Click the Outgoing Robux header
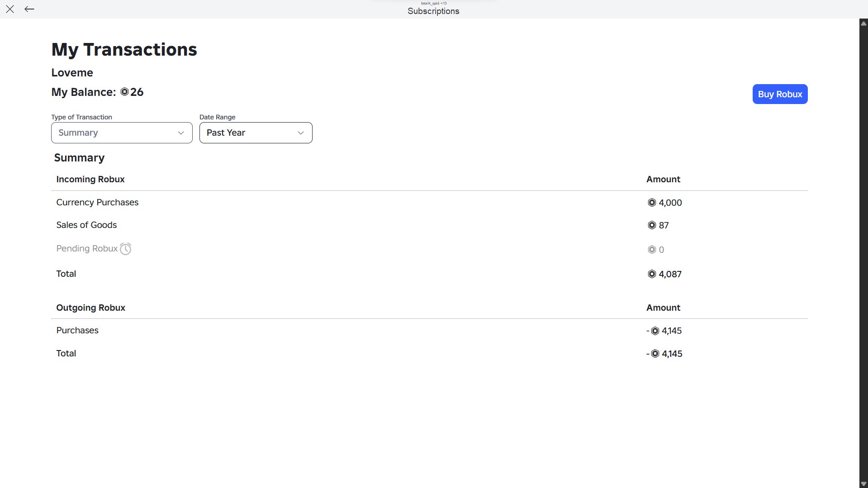The height and width of the screenshot is (488, 868). [x=90, y=308]
